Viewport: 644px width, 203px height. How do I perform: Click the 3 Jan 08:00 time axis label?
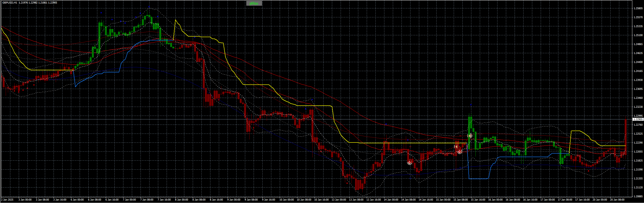42,200
